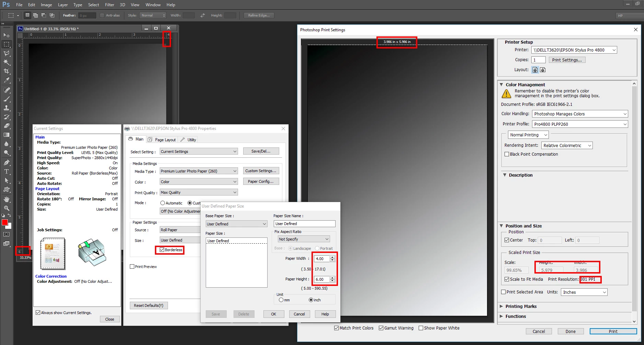Select the Path Selection tool
Screen dimensions: 644x345
[7, 180]
